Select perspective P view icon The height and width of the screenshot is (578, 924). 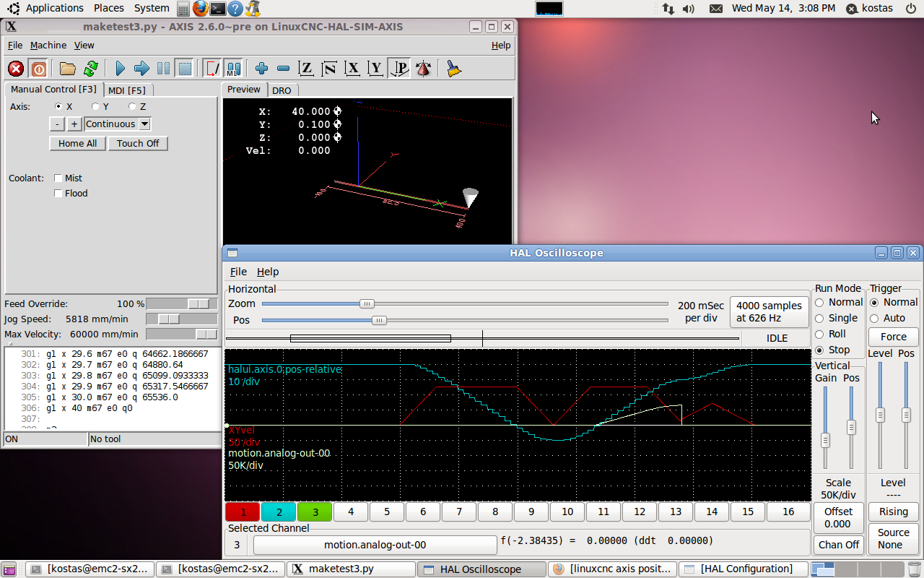(x=399, y=69)
